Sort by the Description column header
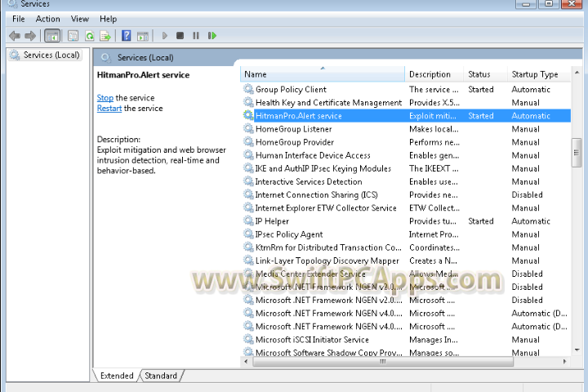588x392 pixels. pos(434,74)
